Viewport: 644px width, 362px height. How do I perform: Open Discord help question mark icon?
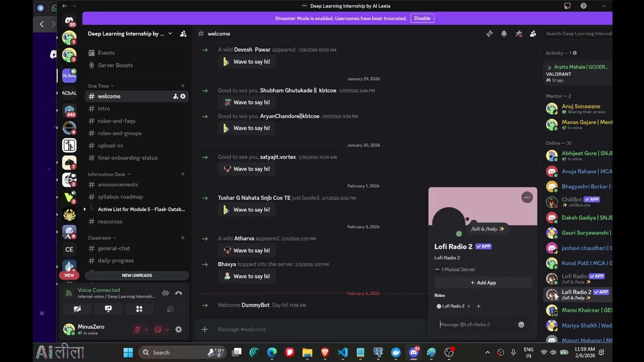pos(584,6)
